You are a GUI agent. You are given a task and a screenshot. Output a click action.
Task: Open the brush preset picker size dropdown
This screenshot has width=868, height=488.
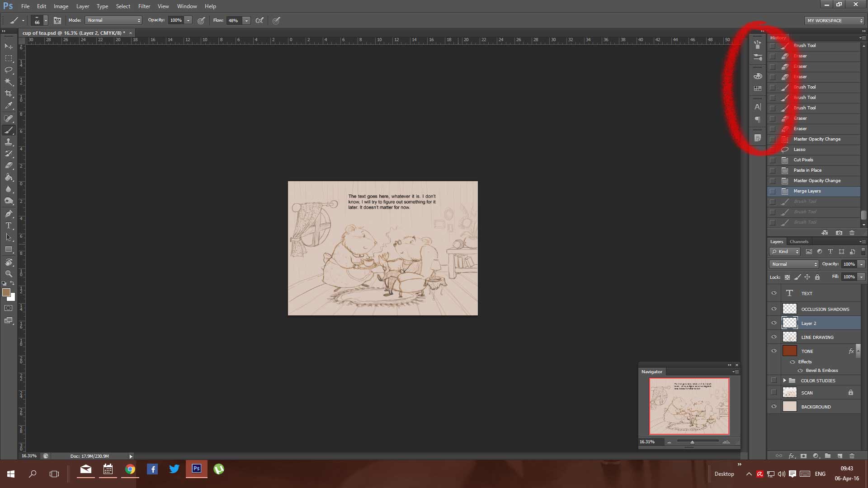pos(46,20)
